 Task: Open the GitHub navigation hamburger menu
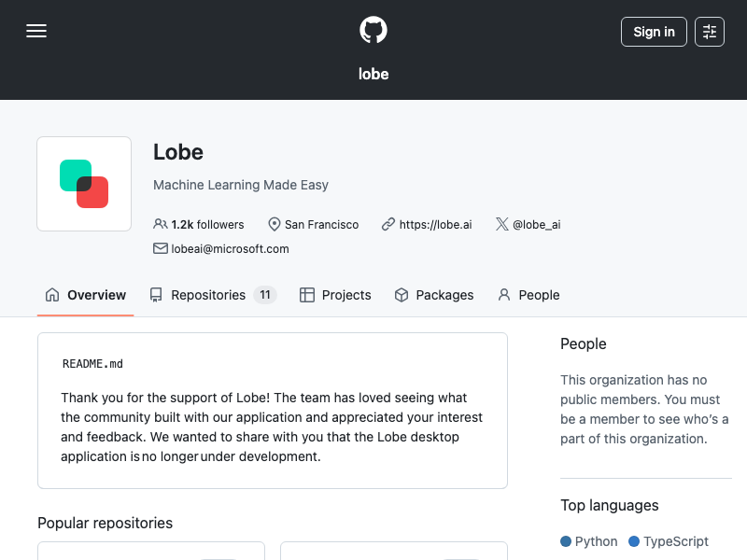click(x=36, y=31)
